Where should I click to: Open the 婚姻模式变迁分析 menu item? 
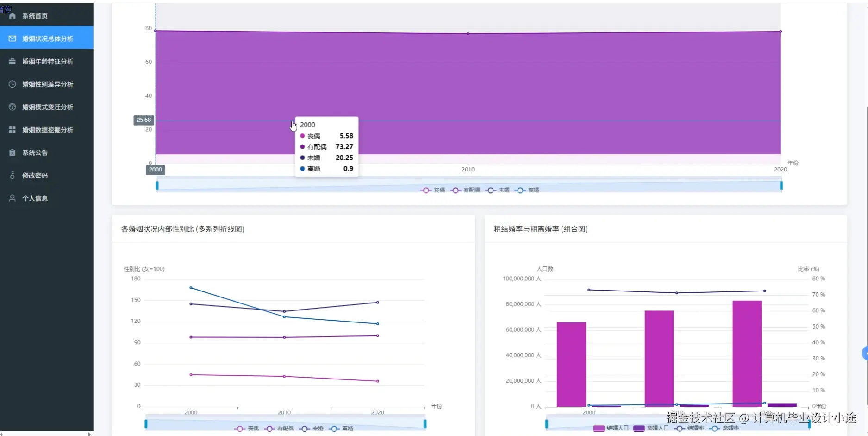click(x=47, y=107)
